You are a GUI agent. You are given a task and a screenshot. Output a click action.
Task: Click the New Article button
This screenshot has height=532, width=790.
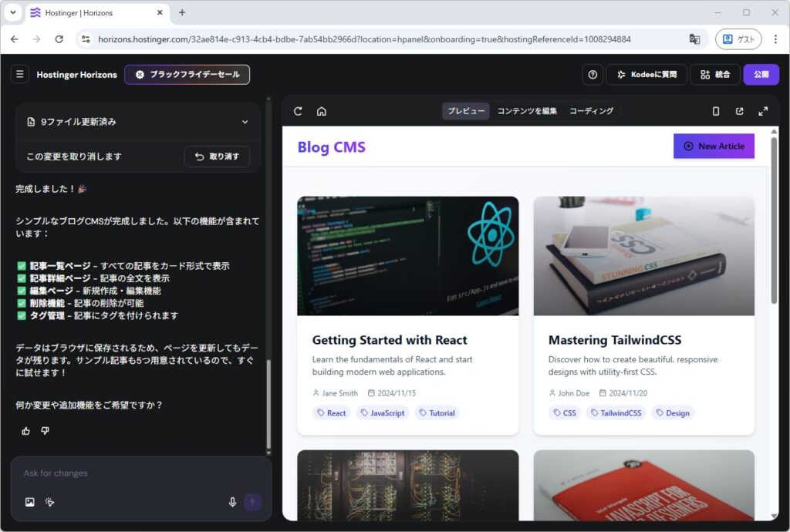point(714,146)
